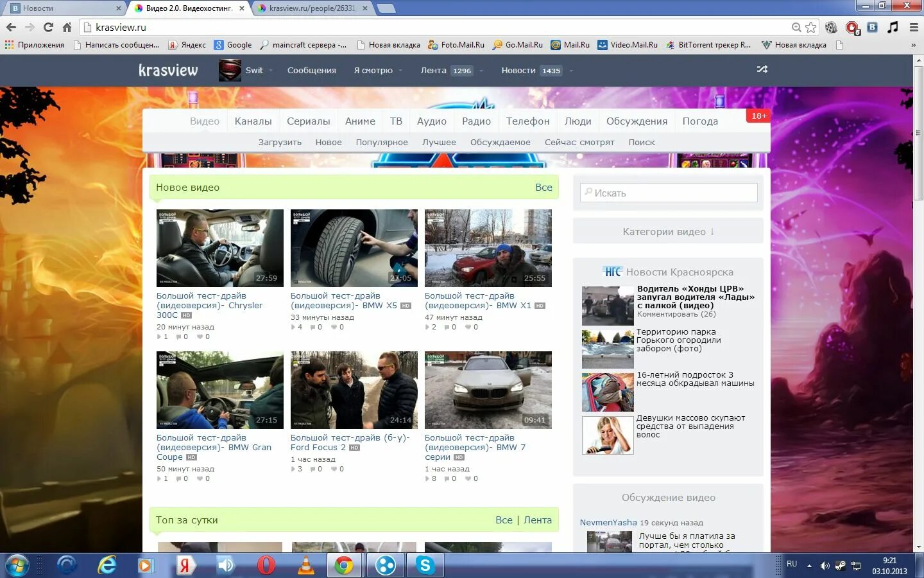
Task: Click Популярное submenu link
Action: click(382, 143)
